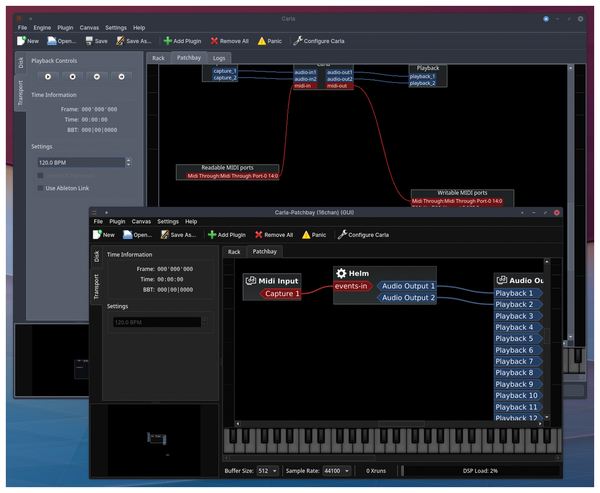Select Transport side tab in Carla-Patchbay front window
Viewport: 600px width, 493px height.
[96, 287]
